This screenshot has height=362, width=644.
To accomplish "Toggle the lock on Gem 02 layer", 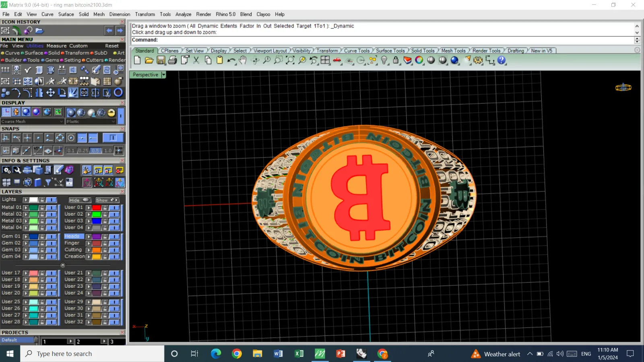I will [42, 243].
